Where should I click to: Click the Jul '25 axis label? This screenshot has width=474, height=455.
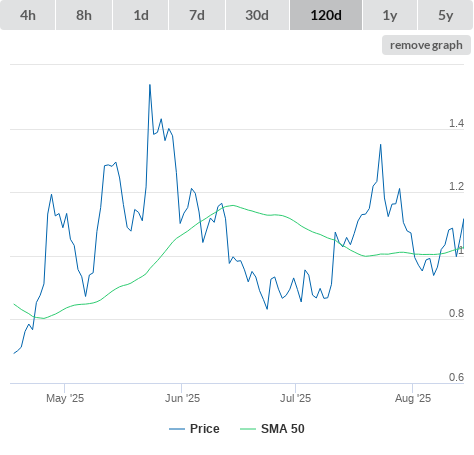pos(295,398)
